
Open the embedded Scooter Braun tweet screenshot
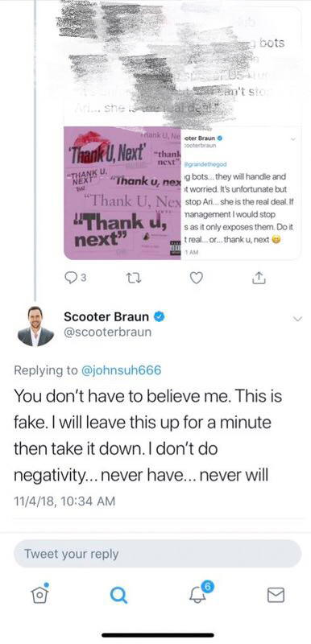241,193
